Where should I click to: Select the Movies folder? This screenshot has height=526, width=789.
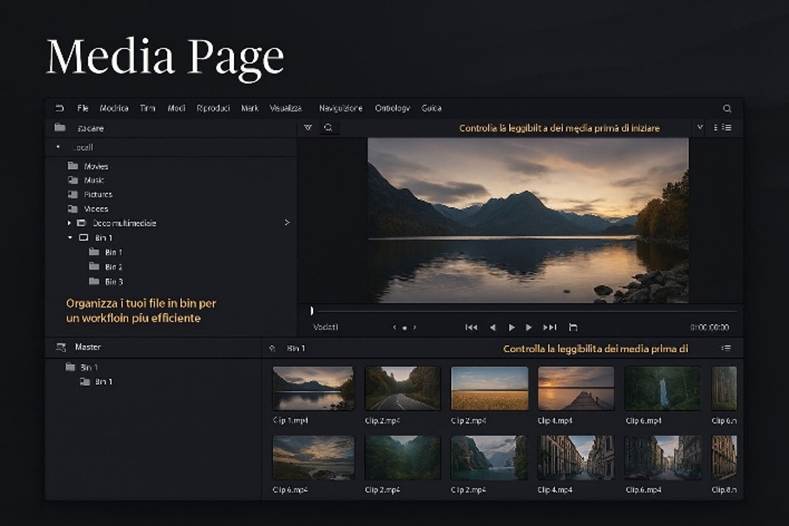click(96, 166)
